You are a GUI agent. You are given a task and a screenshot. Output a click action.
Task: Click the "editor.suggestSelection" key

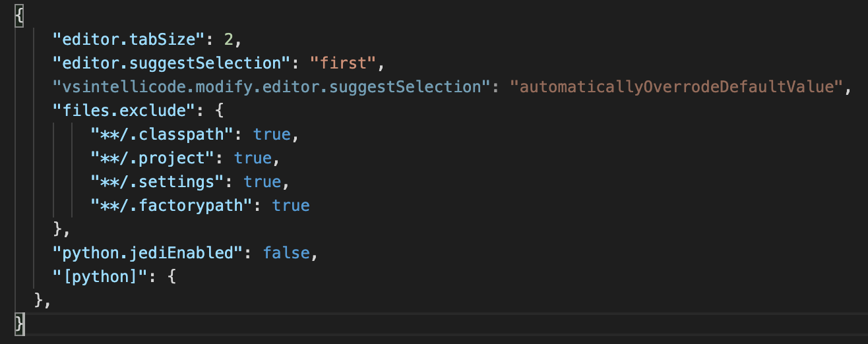pyautogui.click(x=171, y=63)
